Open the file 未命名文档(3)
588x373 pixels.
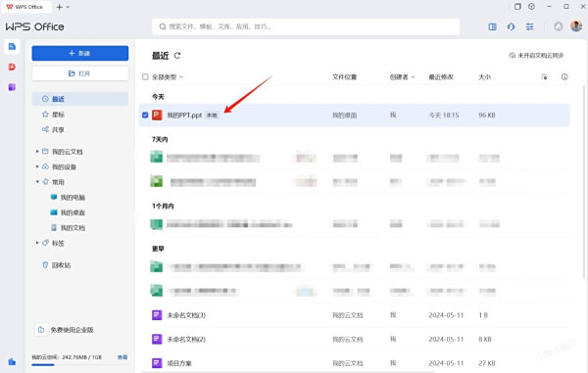[186, 315]
